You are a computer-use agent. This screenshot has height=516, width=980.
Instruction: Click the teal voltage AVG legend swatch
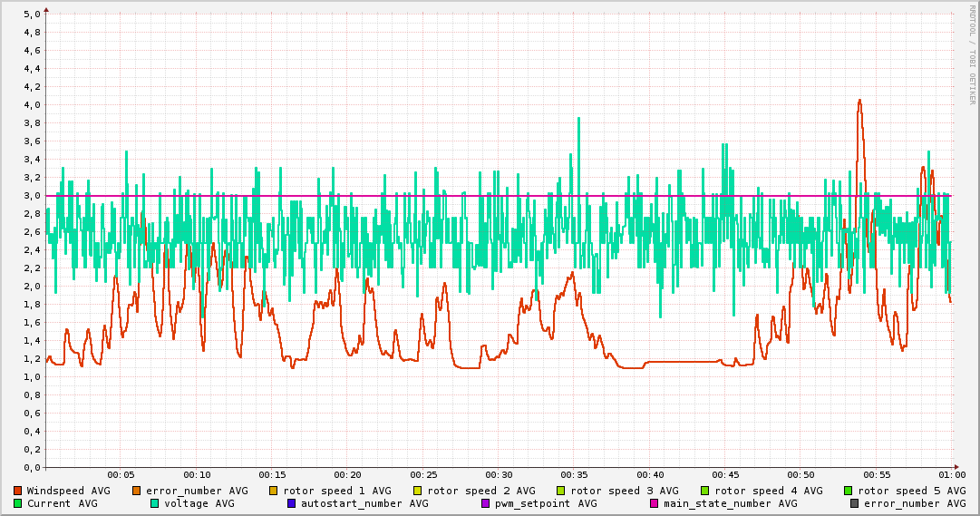coord(155,503)
